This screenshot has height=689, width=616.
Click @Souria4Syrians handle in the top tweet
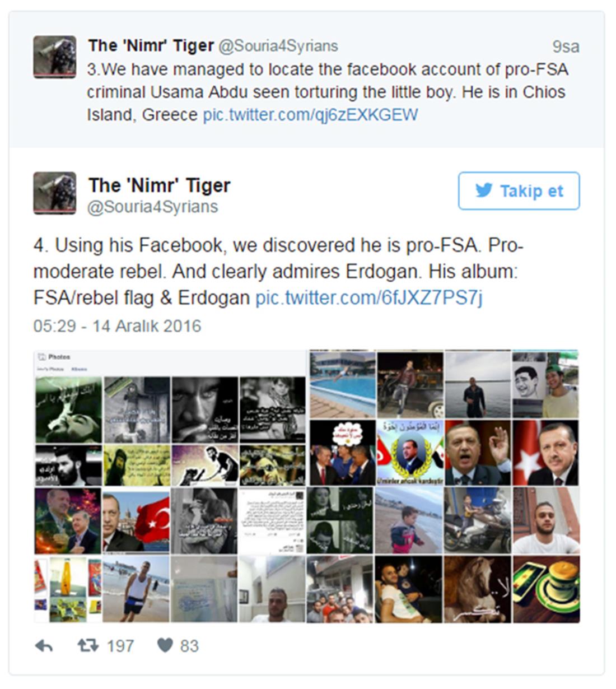(x=278, y=46)
